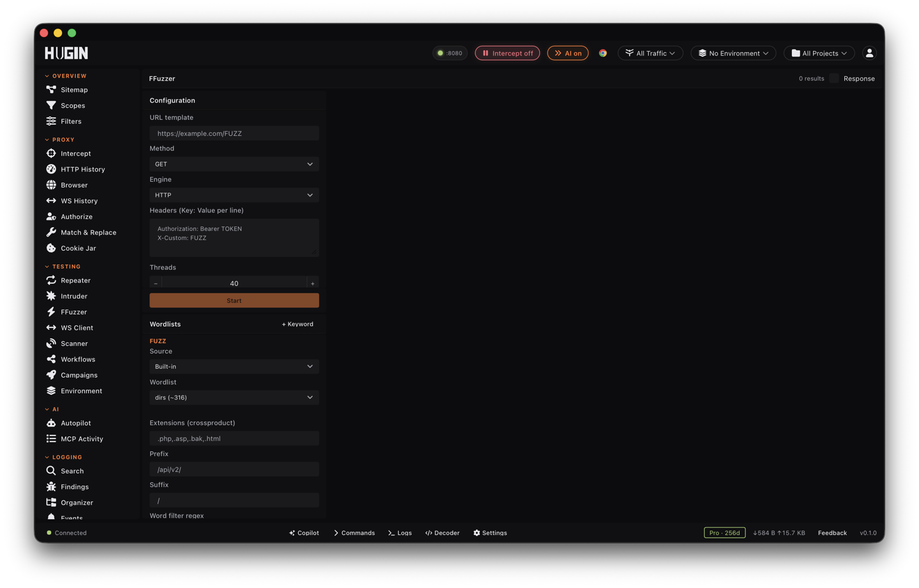Increase Threads with the plus stepper
Image resolution: width=919 pixels, height=588 pixels.
click(313, 283)
